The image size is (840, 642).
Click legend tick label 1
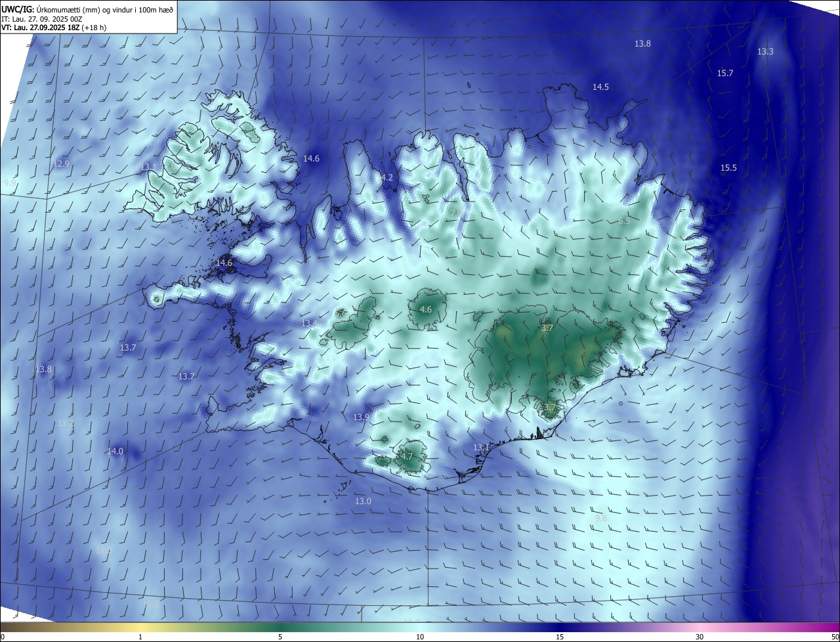(x=140, y=637)
